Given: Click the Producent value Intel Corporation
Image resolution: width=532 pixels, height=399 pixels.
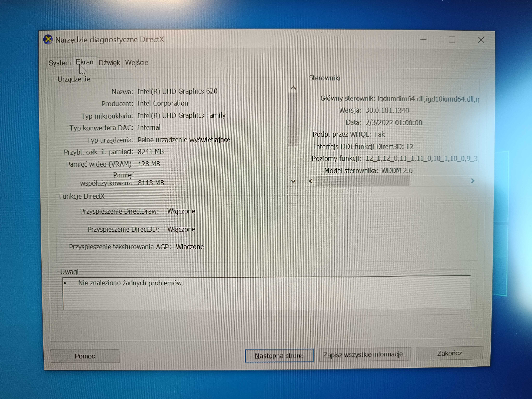Looking at the screenshot, I should click(163, 103).
